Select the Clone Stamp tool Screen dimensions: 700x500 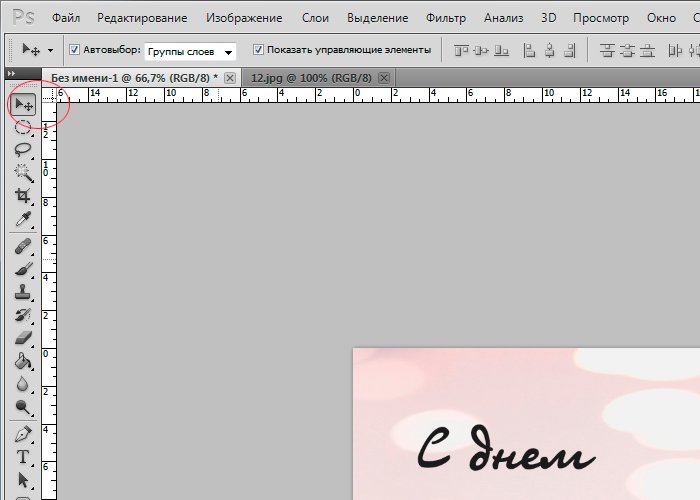pyautogui.click(x=22, y=293)
